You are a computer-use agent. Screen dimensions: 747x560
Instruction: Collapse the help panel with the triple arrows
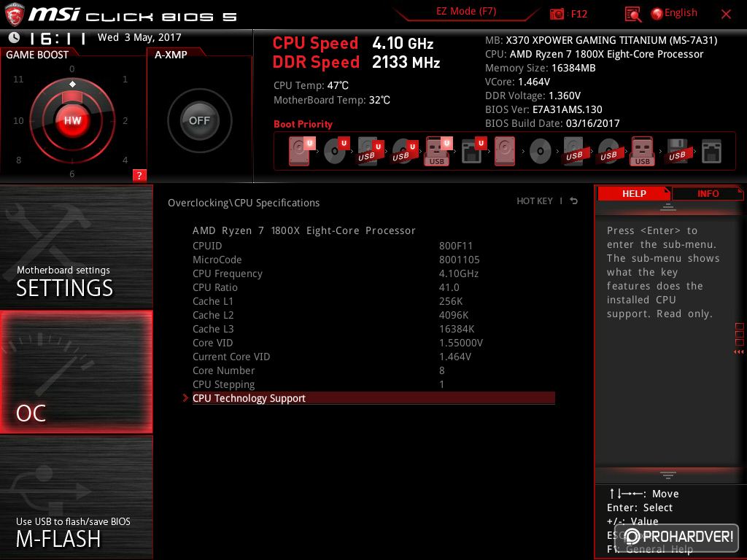pos(738,352)
